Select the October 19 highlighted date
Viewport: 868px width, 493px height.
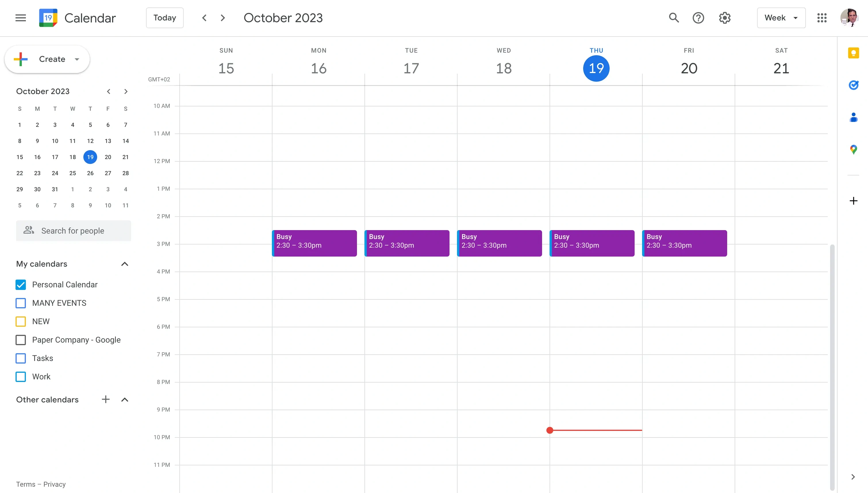point(90,157)
